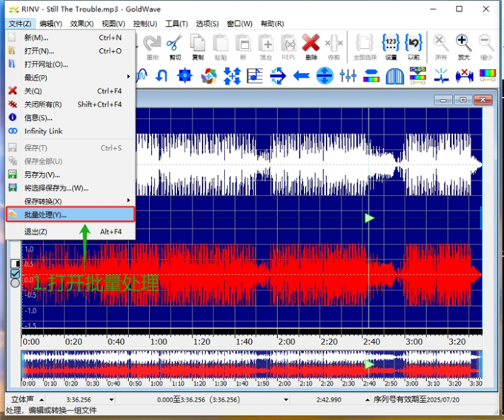Open the Effect (效果) menu
The width and height of the screenshot is (504, 420).
point(82,24)
